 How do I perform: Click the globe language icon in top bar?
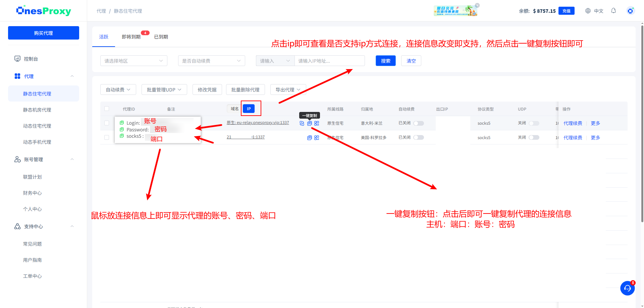588,10
